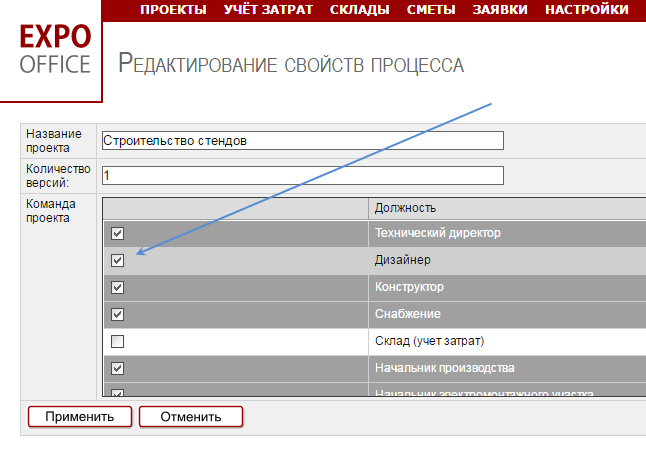
Task: Uncheck the Конструктор checkbox
Action: [117, 288]
